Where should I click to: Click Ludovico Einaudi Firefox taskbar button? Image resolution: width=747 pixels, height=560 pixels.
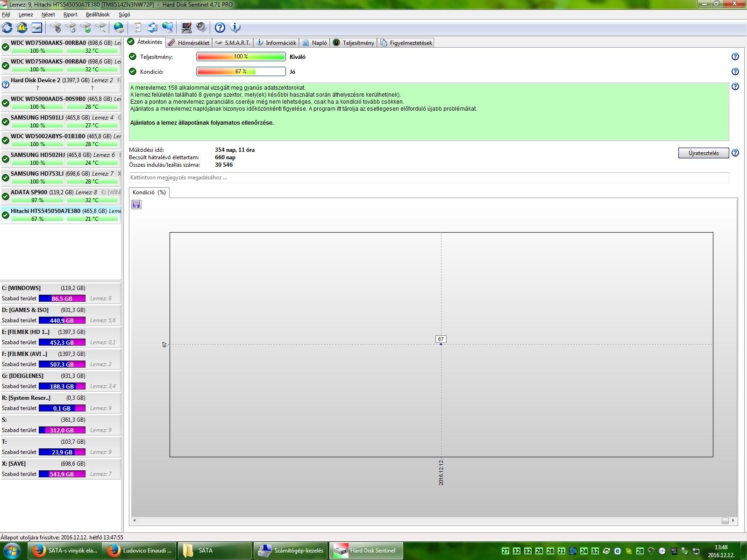pos(139,551)
